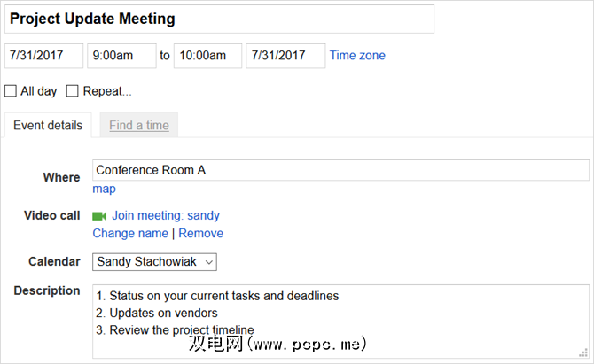
Task: Click the 10:00am end time field
Action: click(x=207, y=56)
